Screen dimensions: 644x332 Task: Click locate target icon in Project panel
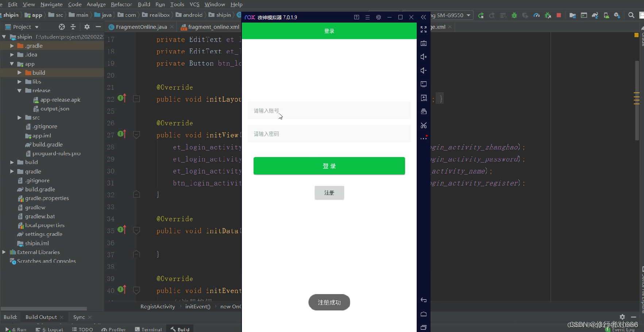tap(62, 27)
